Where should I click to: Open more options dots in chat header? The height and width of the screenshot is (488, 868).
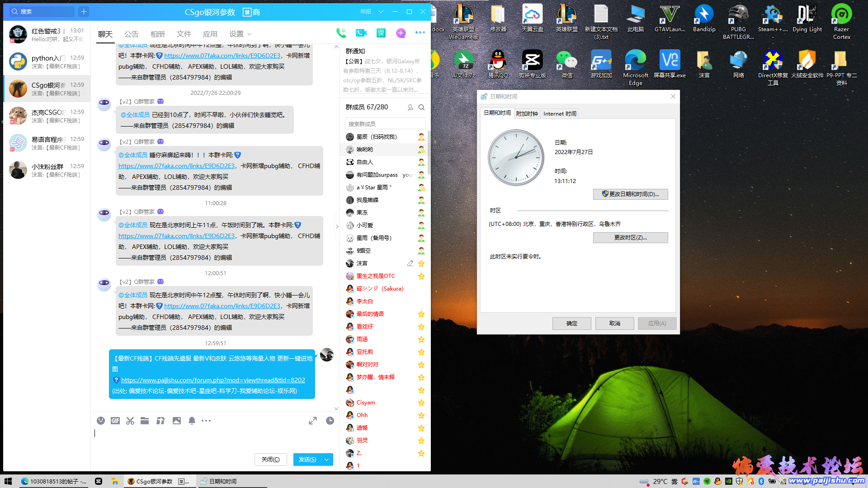(420, 33)
